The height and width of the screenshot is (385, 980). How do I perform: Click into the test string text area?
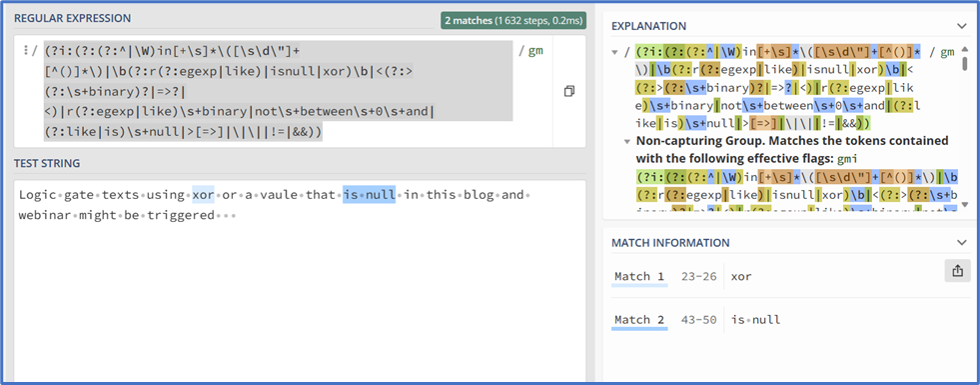[x=300, y=282]
